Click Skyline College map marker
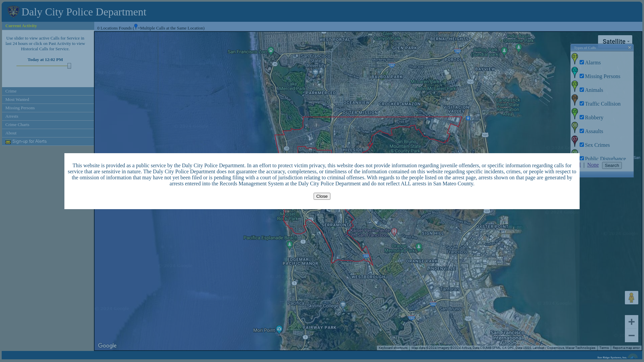 (x=343, y=305)
